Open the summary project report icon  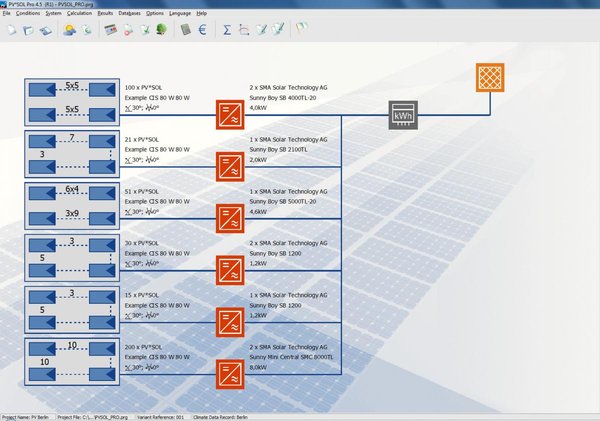click(x=261, y=29)
